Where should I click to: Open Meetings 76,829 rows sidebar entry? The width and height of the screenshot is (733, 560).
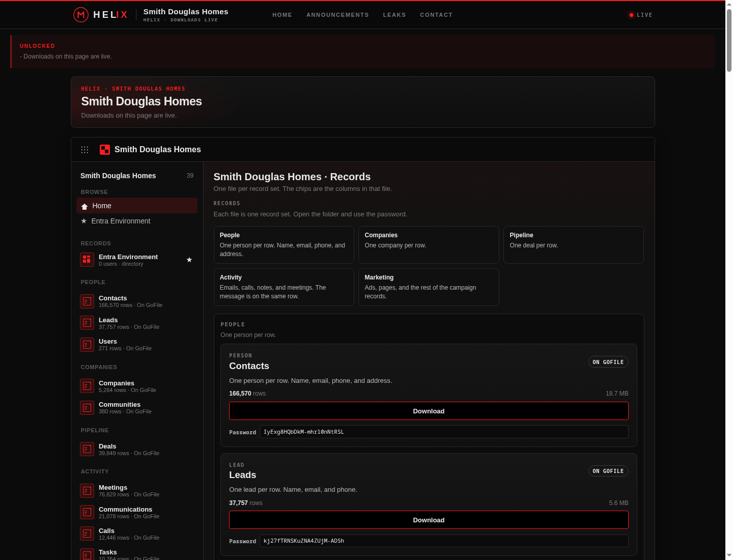(x=137, y=491)
